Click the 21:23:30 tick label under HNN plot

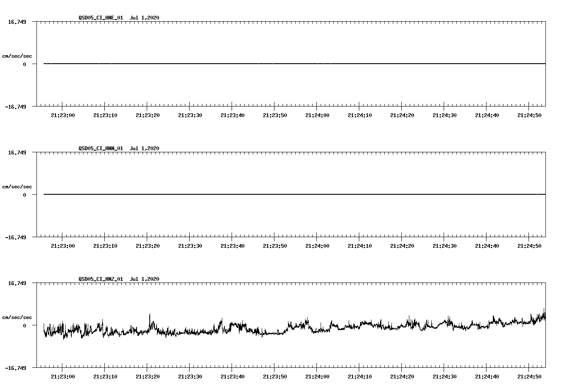[190, 246]
